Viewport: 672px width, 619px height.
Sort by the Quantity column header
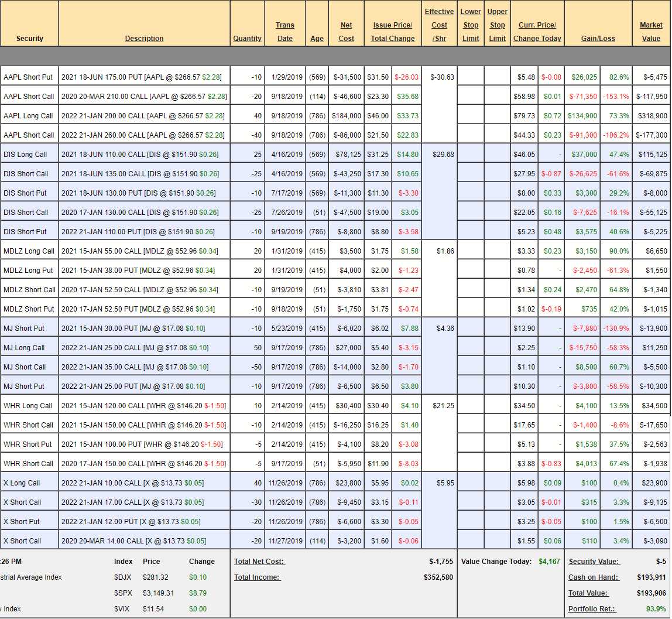point(247,39)
